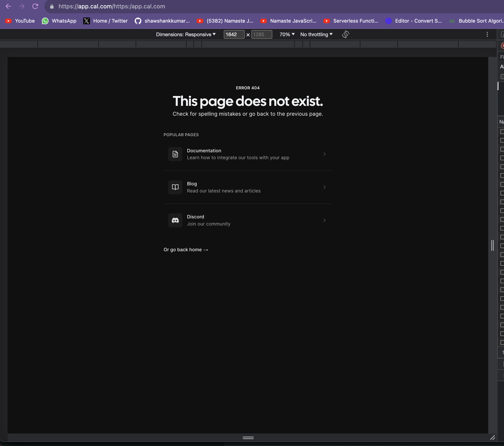Click the Discord logo icon
Screen dimensions: 504x446
coord(175,220)
